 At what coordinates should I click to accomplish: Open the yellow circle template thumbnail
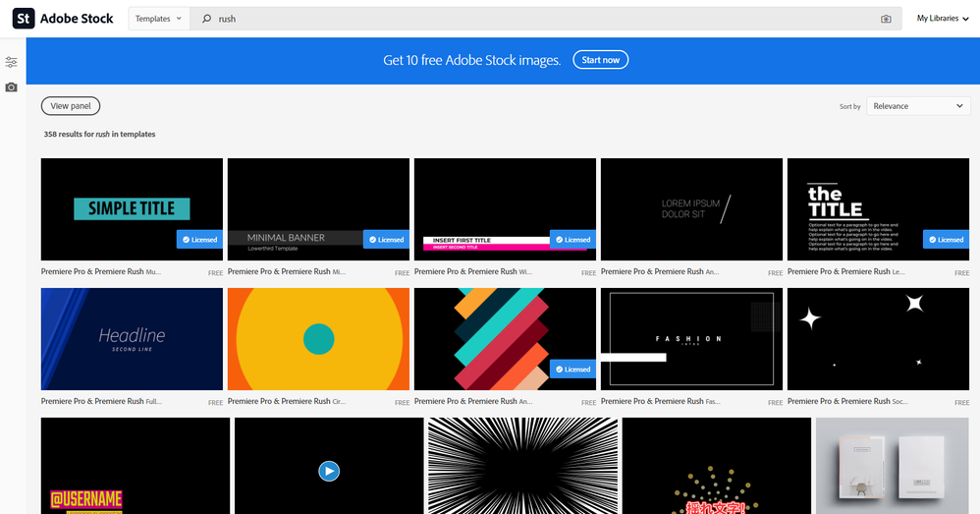coord(319,339)
